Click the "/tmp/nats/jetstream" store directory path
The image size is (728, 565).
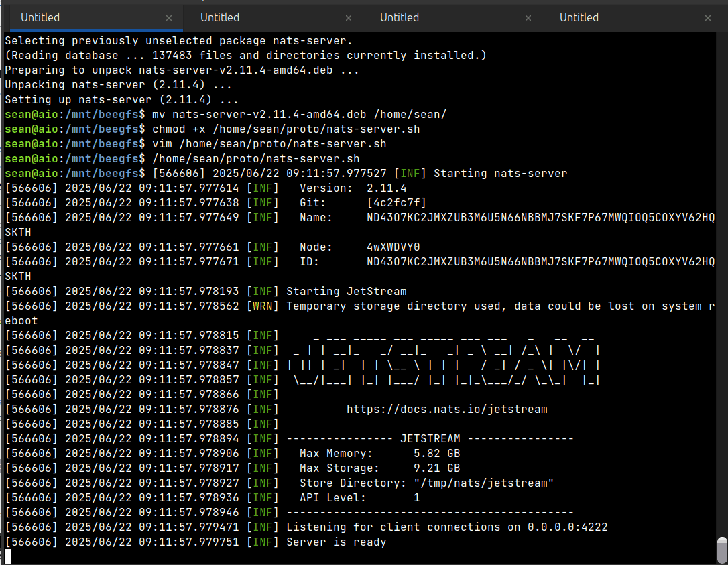pyautogui.click(x=483, y=483)
